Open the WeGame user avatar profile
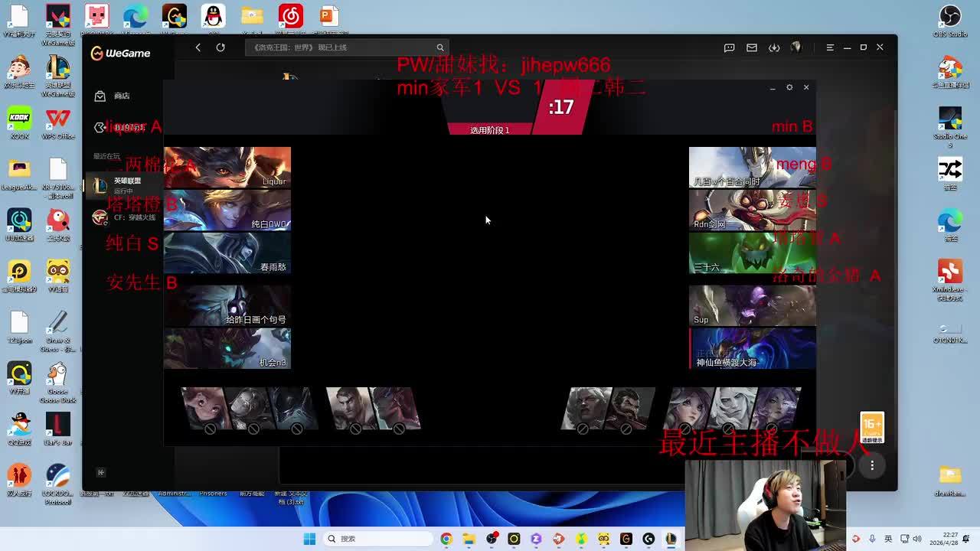980x551 pixels. tap(796, 47)
